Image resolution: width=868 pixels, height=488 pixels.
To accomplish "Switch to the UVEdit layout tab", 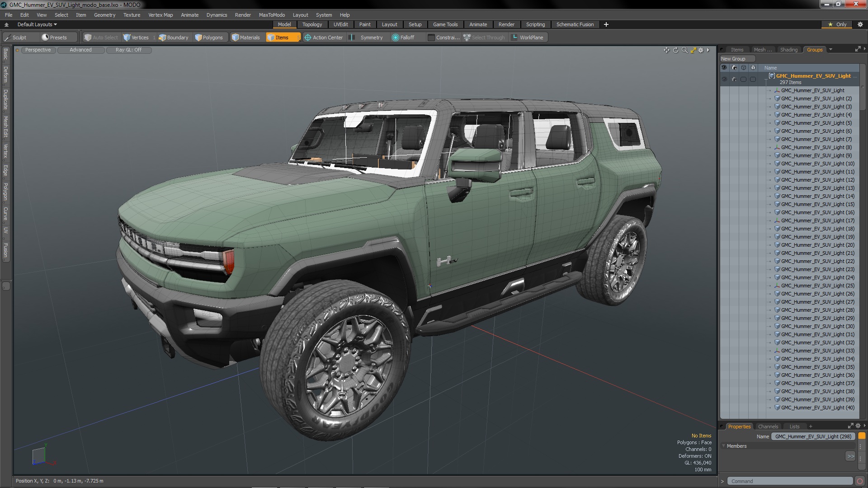I will (340, 24).
